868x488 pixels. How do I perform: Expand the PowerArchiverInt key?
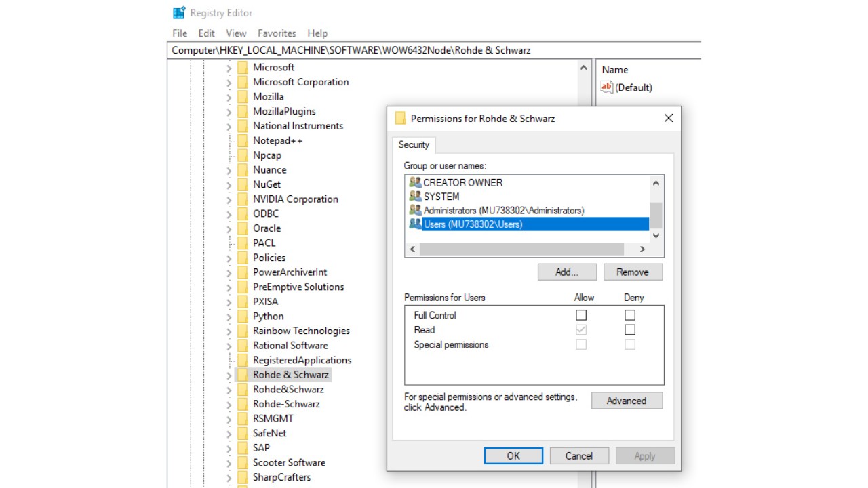[x=229, y=272]
